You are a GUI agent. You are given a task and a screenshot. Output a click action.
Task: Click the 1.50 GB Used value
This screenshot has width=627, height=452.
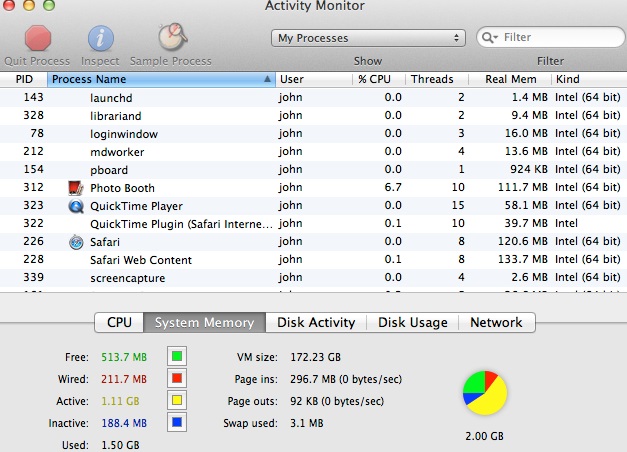pos(120,445)
